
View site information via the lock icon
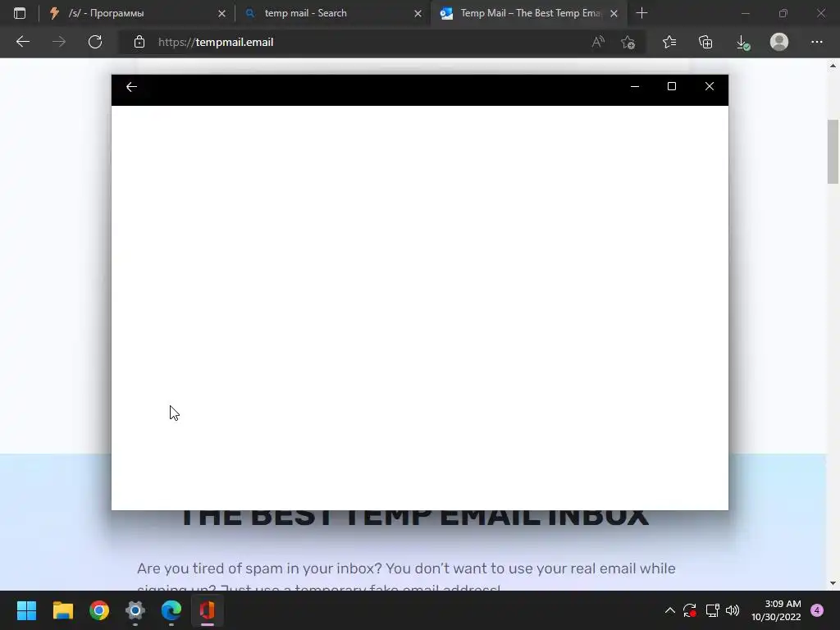pyautogui.click(x=139, y=42)
